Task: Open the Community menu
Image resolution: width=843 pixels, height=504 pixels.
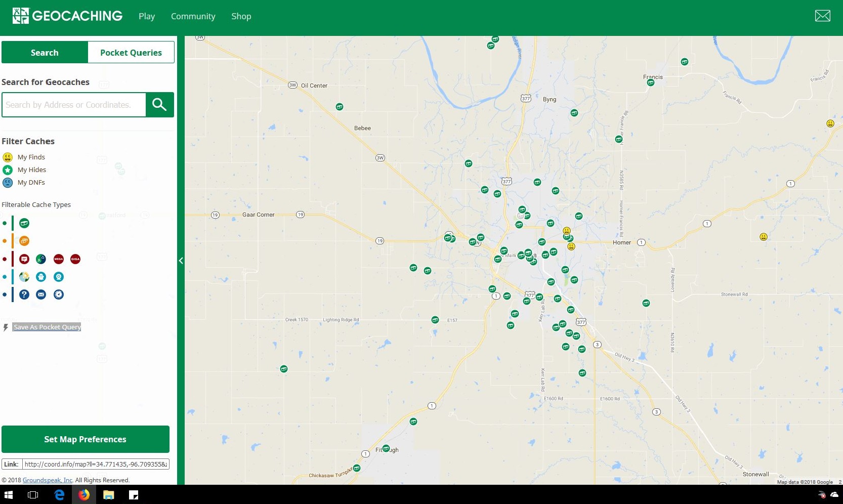Action: (193, 16)
